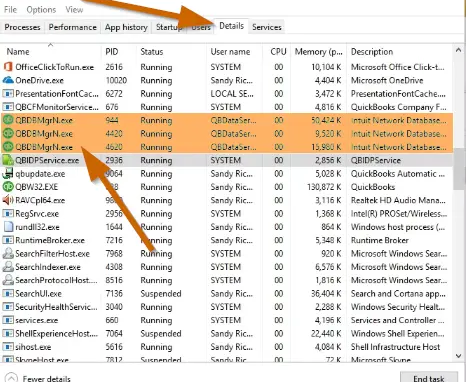The image size is (466, 382).
Task: Open the File menu
Action: point(10,10)
